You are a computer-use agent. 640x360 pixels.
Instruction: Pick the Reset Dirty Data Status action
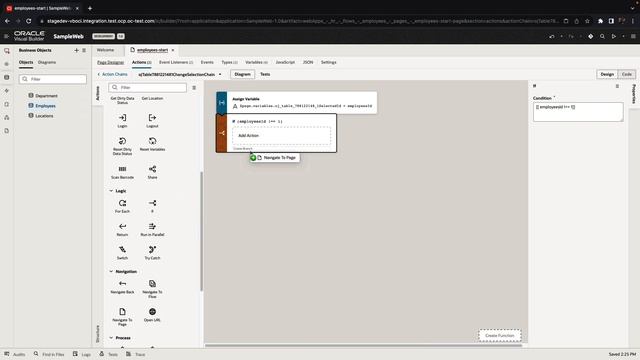click(x=122, y=146)
